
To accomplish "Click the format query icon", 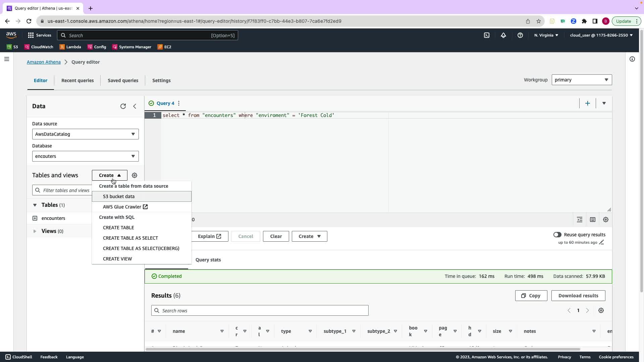I will [x=580, y=220].
